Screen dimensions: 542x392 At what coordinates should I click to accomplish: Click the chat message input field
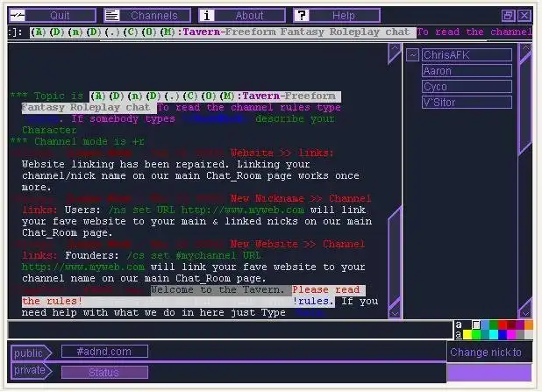230,330
